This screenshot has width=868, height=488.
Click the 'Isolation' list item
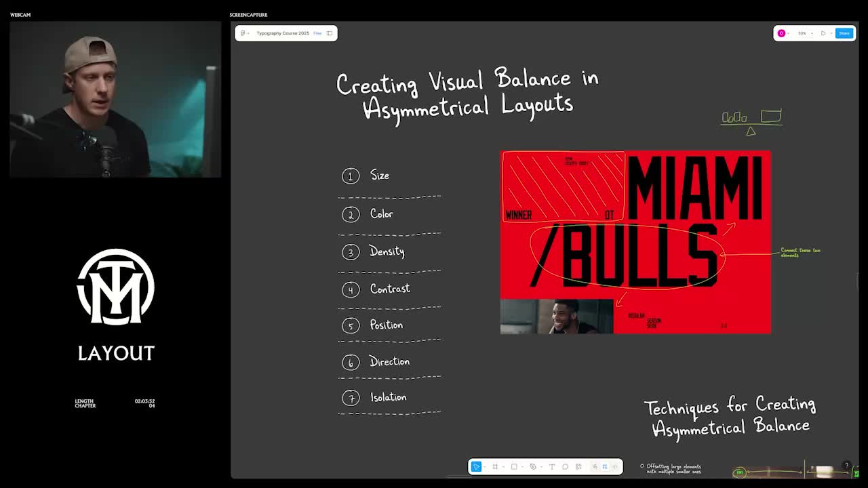click(388, 397)
